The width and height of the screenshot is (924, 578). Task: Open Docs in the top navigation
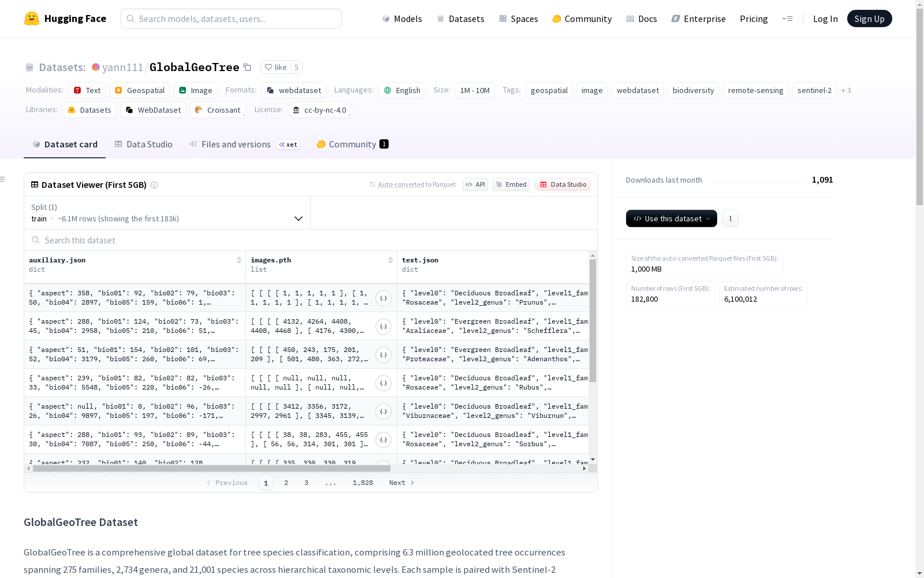642,18
